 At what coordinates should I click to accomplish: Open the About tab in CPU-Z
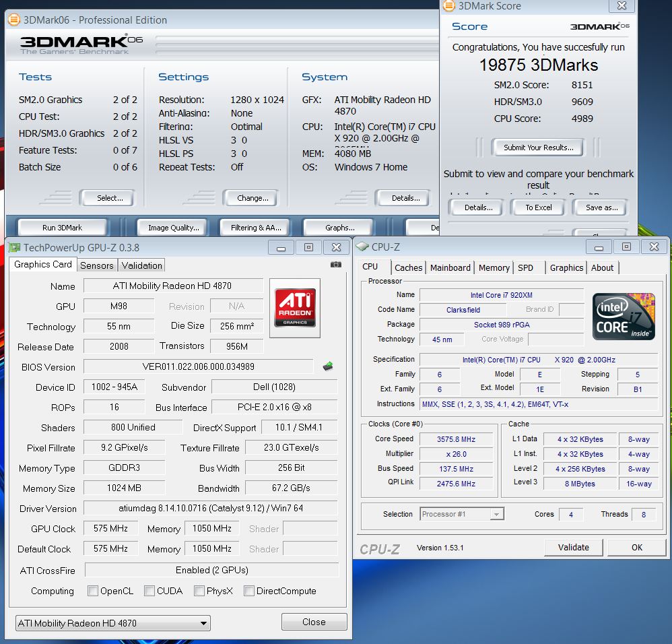click(x=602, y=267)
